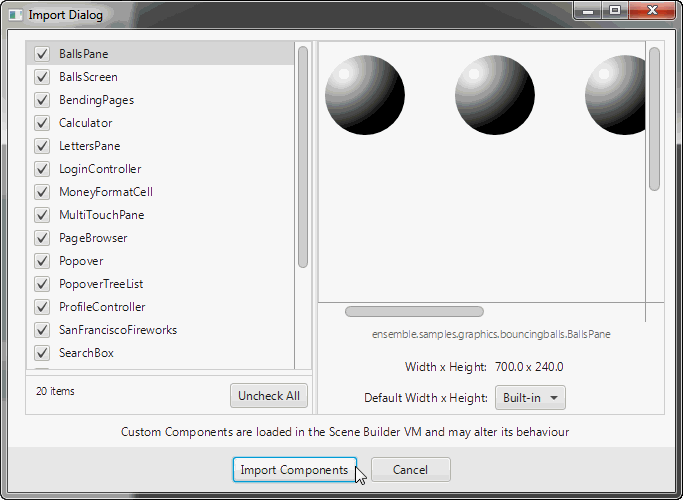Click the middle ball in the preview
This screenshot has width=683, height=500.
(495, 95)
